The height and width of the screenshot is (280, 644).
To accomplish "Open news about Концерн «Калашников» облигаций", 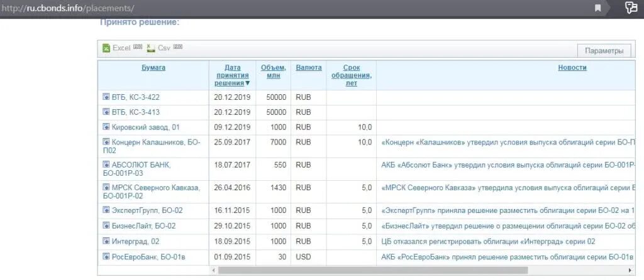I will point(508,143).
